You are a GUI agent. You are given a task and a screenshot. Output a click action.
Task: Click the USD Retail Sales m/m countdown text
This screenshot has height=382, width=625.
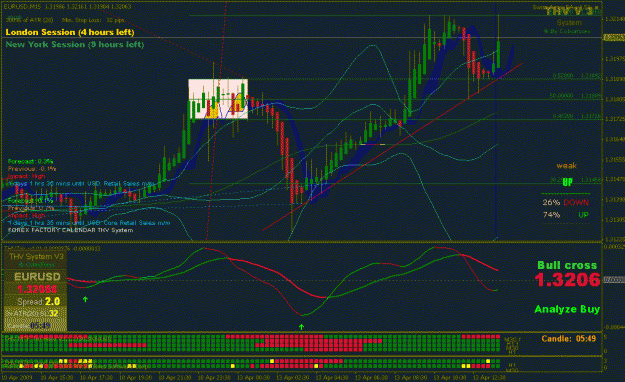[x=81, y=183]
